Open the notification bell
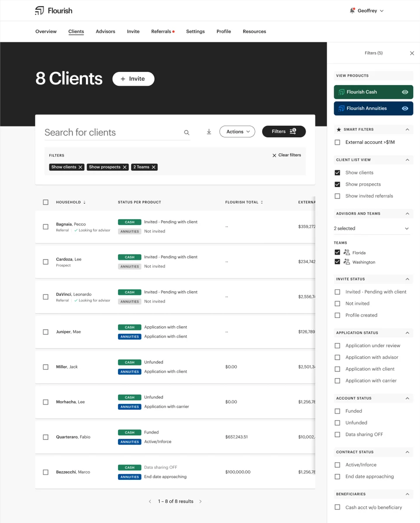This screenshot has width=420, height=523. (x=352, y=10)
